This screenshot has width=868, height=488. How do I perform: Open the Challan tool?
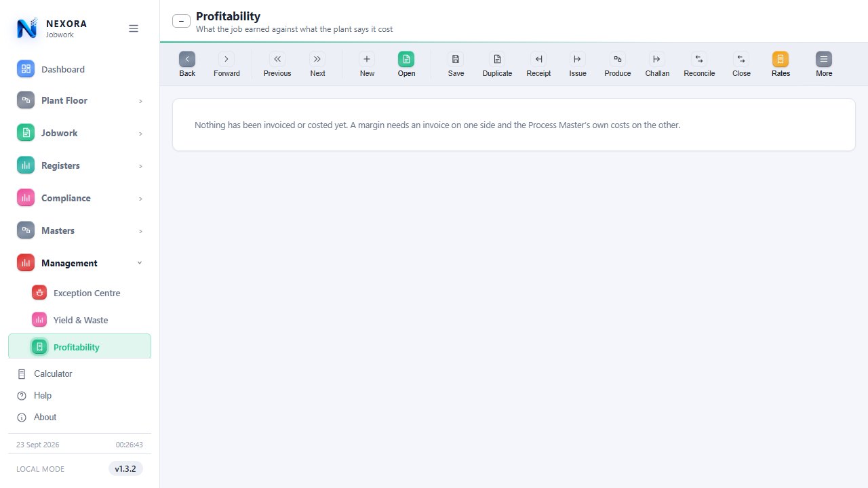coord(657,64)
